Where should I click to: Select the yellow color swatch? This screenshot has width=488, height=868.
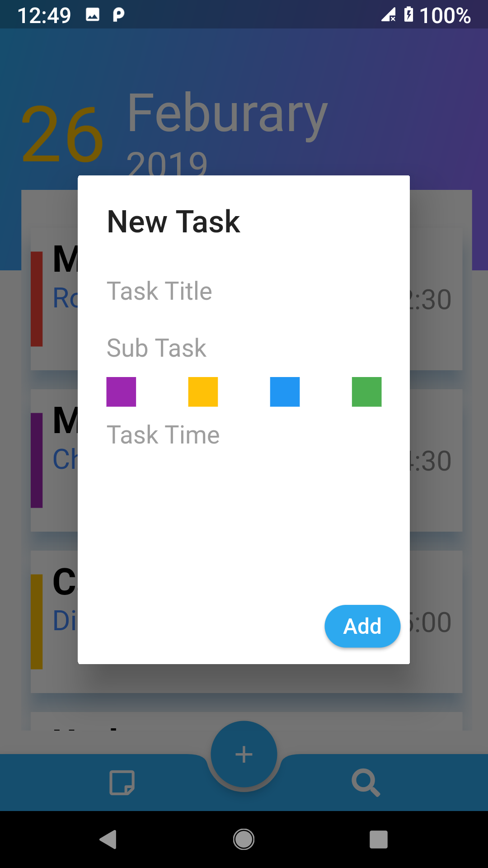pyautogui.click(x=203, y=392)
